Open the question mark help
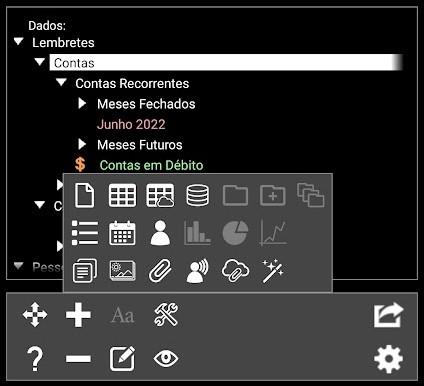Viewport: 424px width, 386px height. 35,359
